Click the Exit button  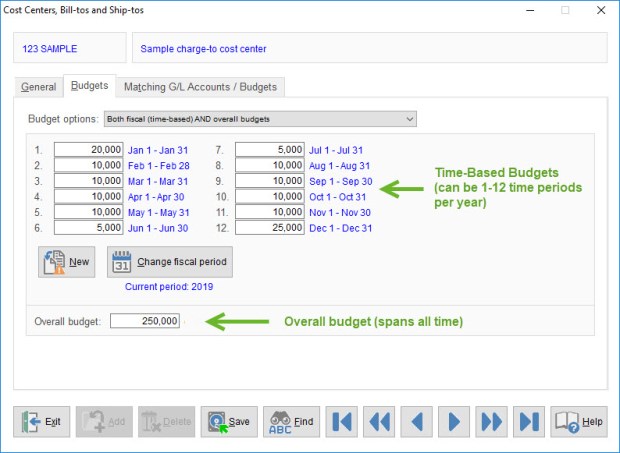point(42,421)
